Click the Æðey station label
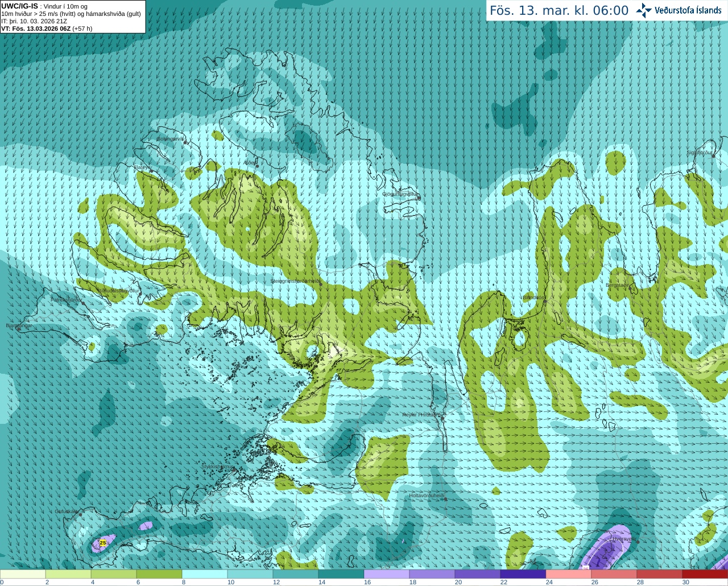 pyautogui.click(x=250, y=163)
